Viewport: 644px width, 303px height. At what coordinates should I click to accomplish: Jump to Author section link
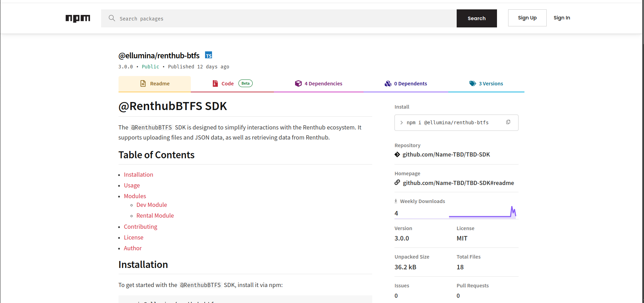coord(133,248)
